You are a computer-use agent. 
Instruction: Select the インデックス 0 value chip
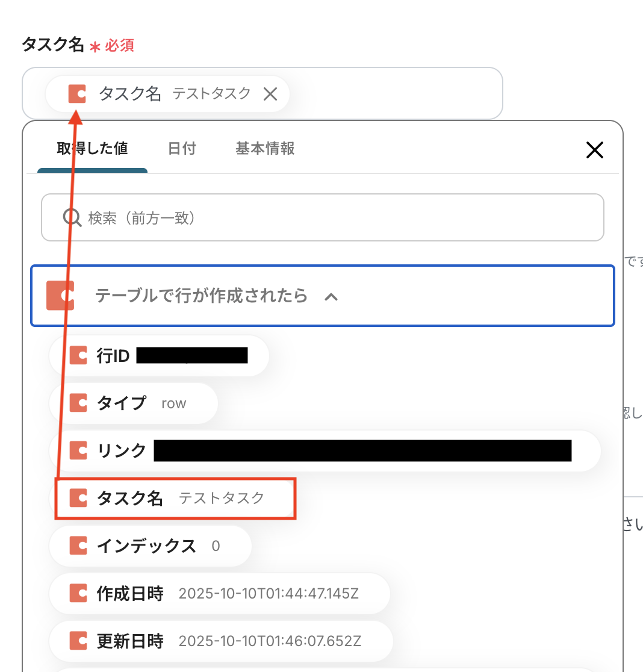(151, 546)
